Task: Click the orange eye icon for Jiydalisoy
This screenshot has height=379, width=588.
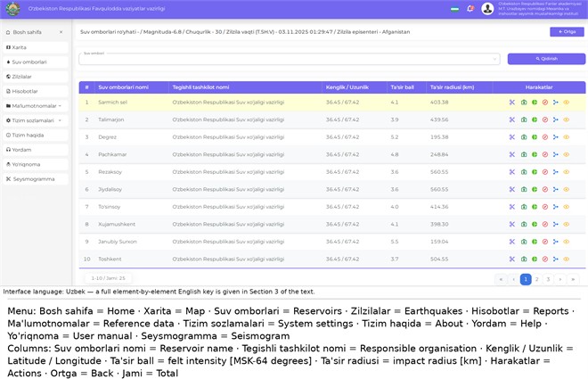Action: coord(567,189)
